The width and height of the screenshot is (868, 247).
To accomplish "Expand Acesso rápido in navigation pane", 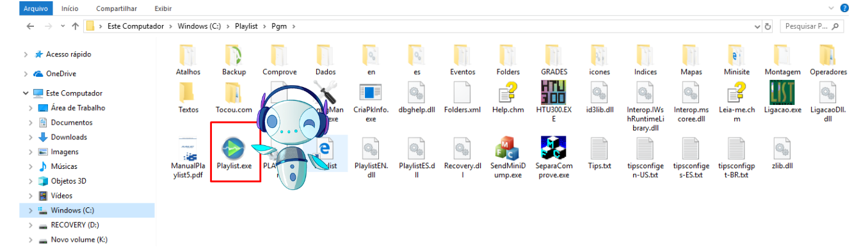I will click(x=26, y=54).
